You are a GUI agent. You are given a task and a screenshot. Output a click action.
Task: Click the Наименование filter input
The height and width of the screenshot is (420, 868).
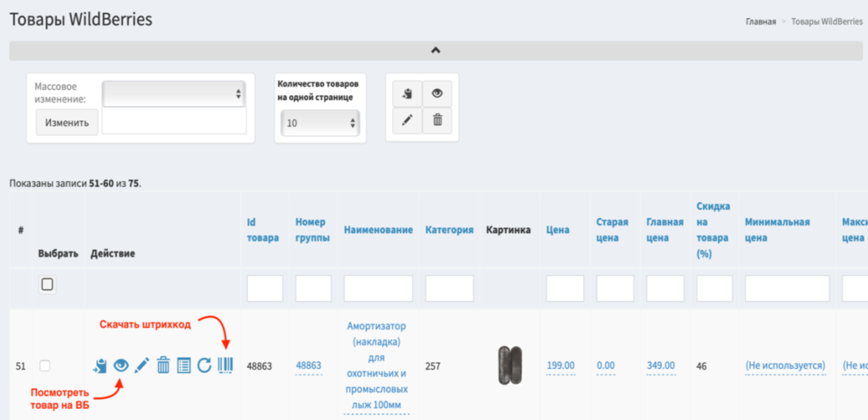[378, 288]
